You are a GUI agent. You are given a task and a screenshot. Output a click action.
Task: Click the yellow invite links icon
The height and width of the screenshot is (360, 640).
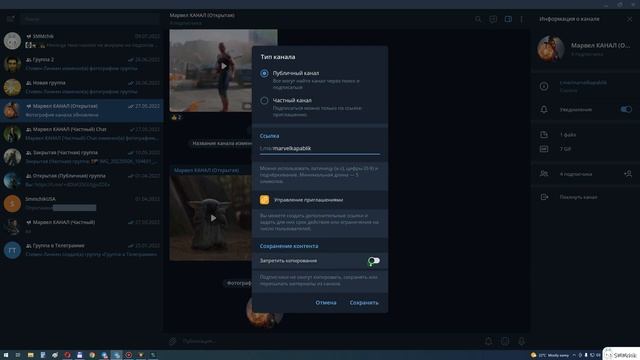coord(264,200)
